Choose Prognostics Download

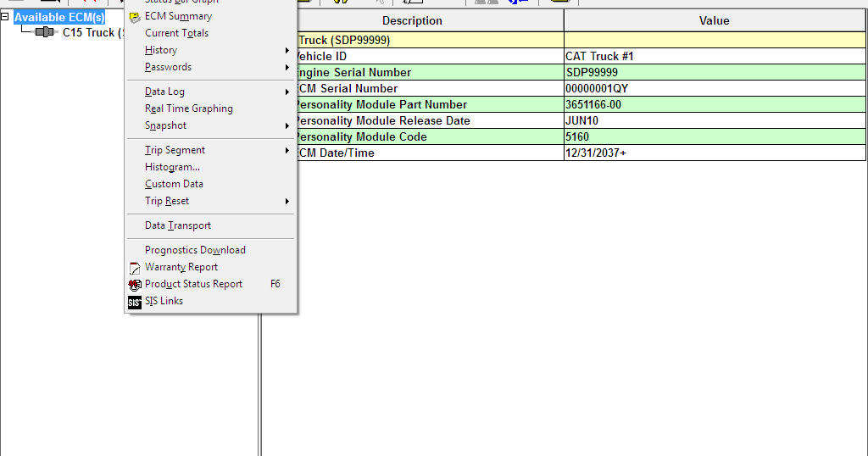[x=195, y=250]
